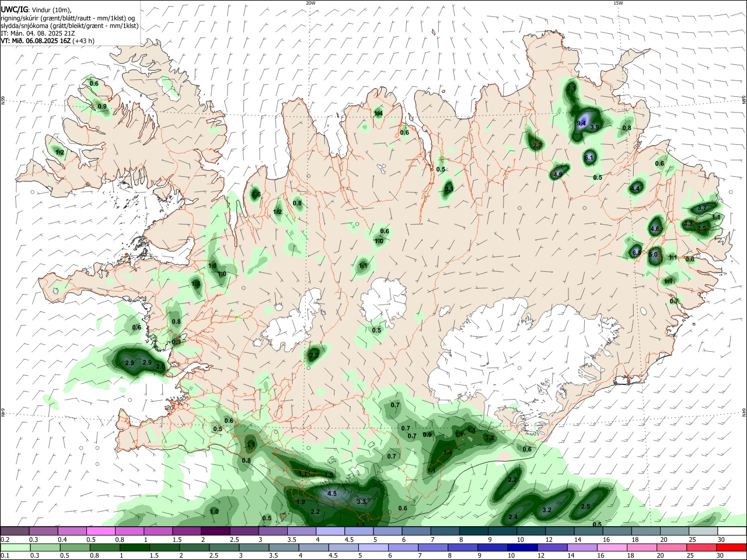Viewport: 747px width, 560px height.
Task: Select the palest green rain swatch between 0.1 and 0.3
Action: click(x=15, y=548)
